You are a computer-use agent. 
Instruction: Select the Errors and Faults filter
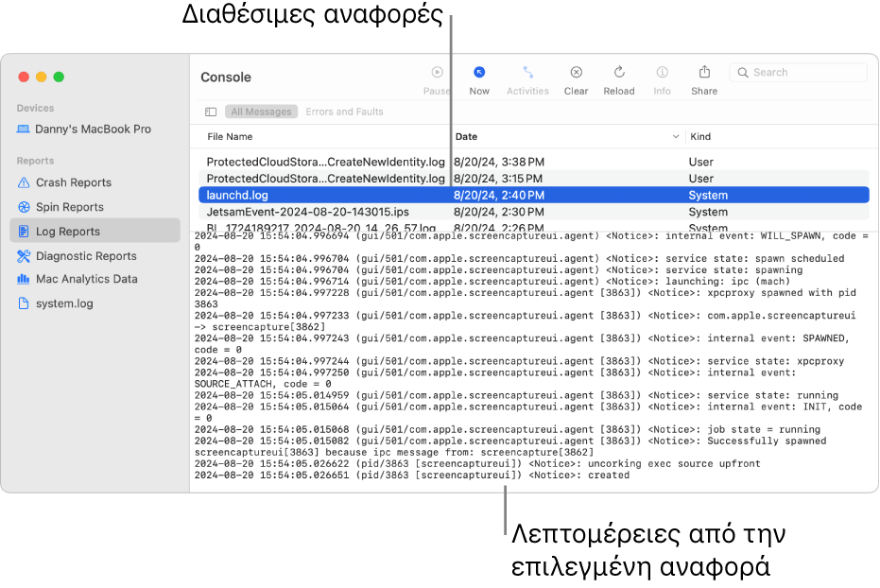(345, 112)
